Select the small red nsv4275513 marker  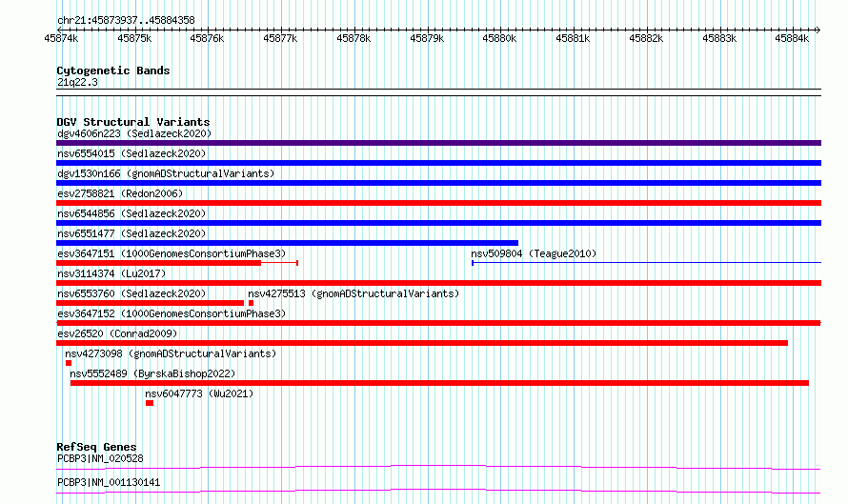251,303
